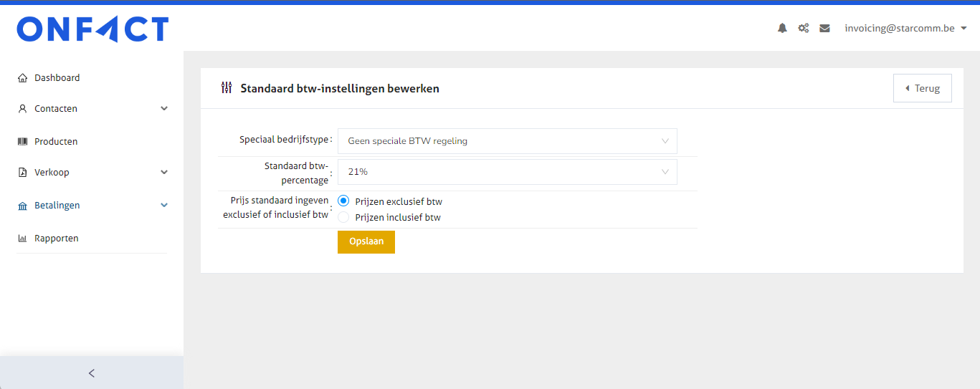Click the Rapporten chart icon
This screenshot has width=980, height=389.
point(22,239)
